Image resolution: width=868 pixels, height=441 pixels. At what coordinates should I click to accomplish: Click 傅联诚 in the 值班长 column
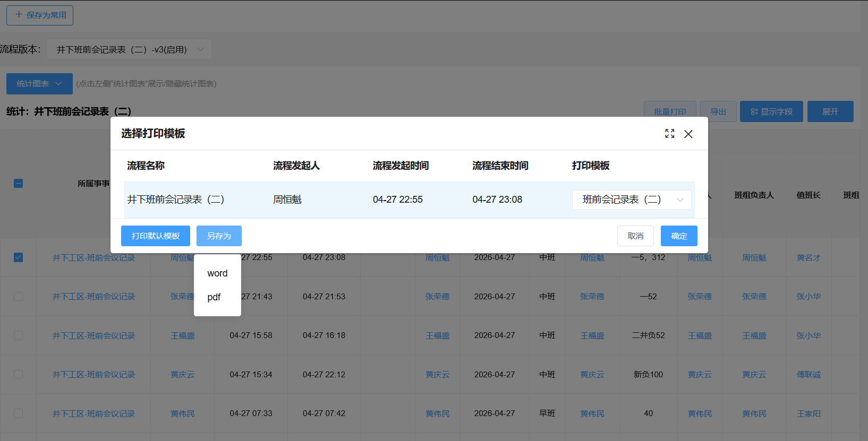point(809,374)
